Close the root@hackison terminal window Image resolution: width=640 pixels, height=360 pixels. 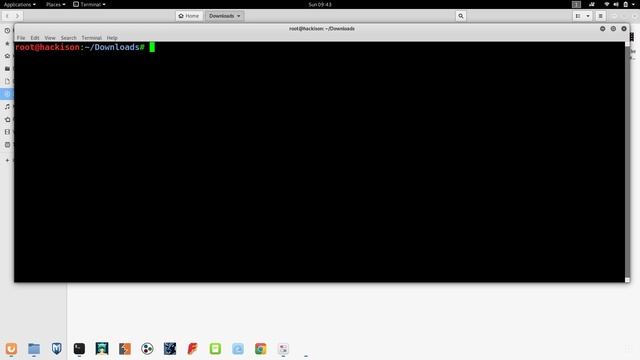click(x=624, y=29)
